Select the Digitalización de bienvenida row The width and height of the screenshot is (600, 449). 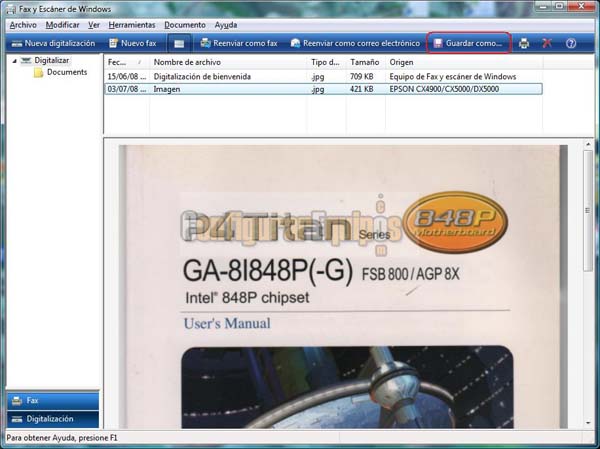coord(323,77)
